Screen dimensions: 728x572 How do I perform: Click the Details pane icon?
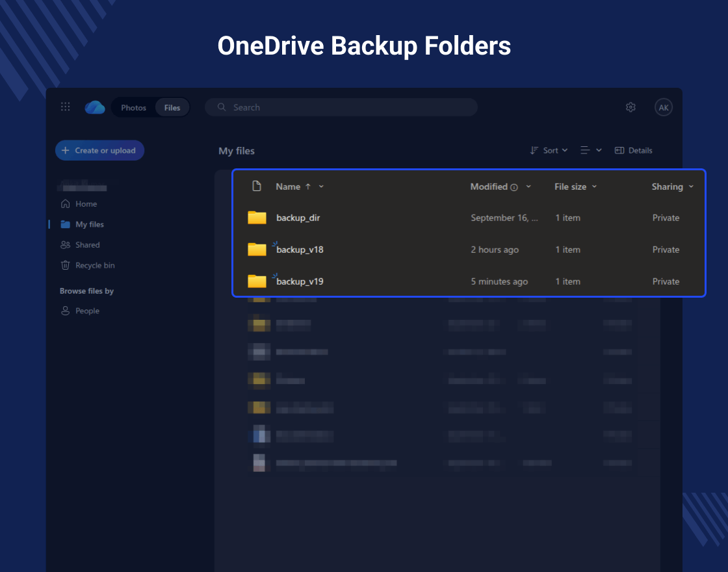619,150
